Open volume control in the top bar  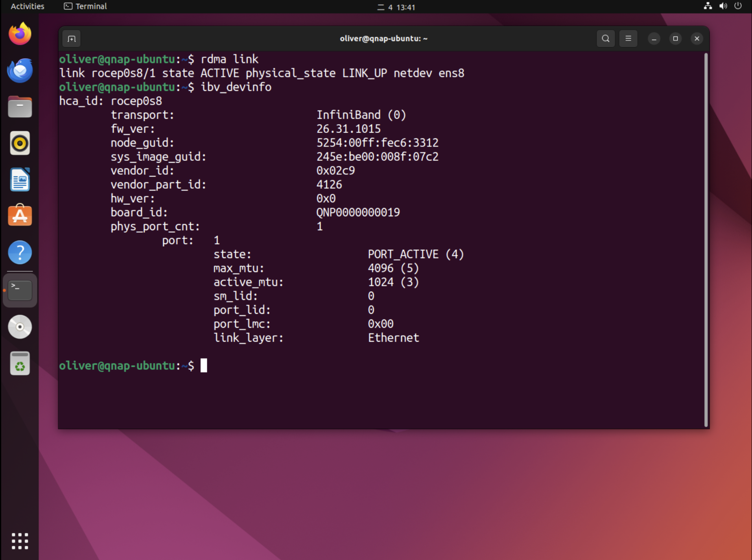tap(723, 6)
